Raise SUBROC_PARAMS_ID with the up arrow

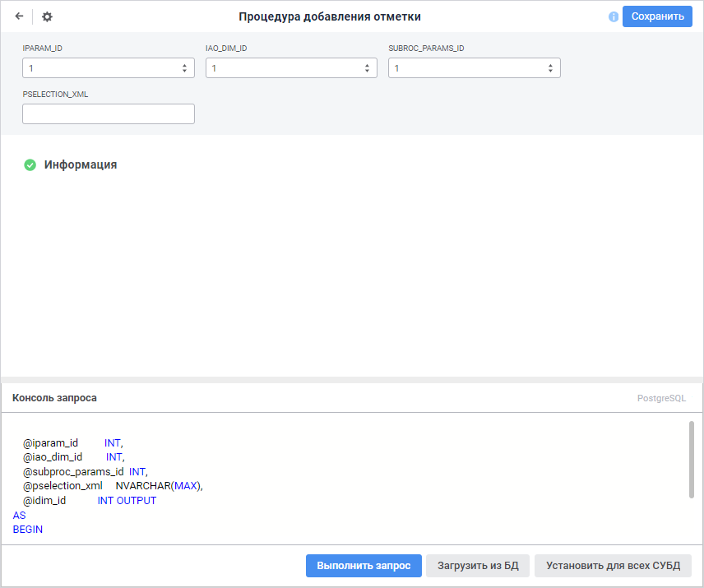549,65
